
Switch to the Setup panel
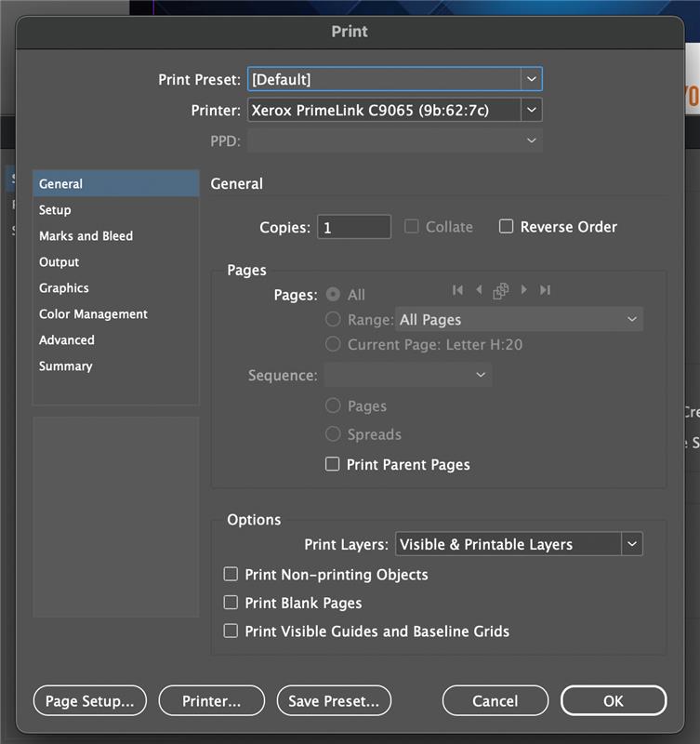54,209
